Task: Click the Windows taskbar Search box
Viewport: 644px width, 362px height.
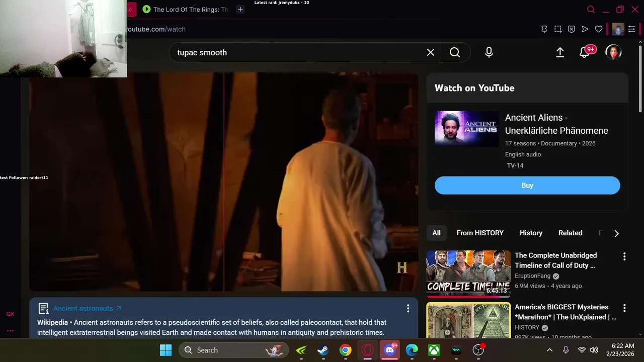Action: (x=233, y=350)
